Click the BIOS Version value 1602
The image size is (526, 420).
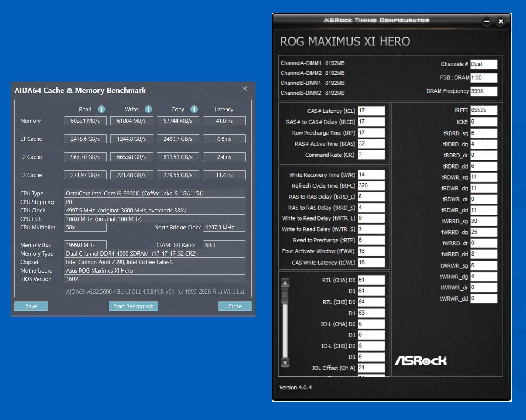pyautogui.click(x=155, y=279)
